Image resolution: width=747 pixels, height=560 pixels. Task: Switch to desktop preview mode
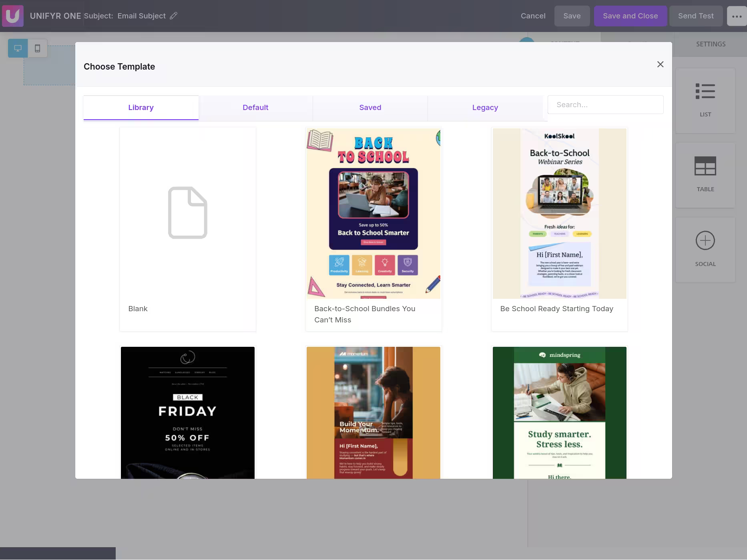[18, 48]
